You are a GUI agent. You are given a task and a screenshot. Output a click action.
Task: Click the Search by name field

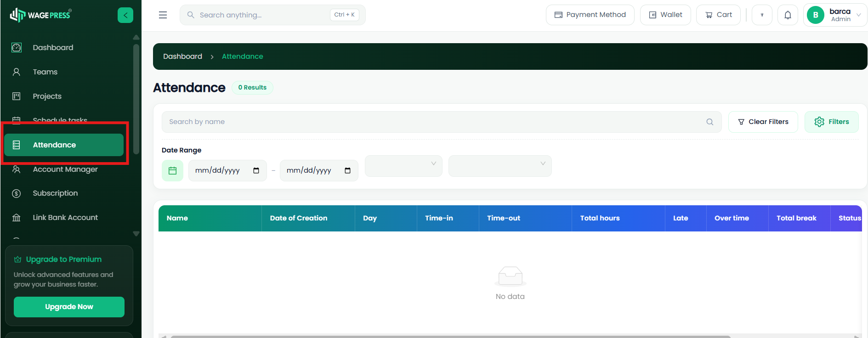click(x=442, y=122)
